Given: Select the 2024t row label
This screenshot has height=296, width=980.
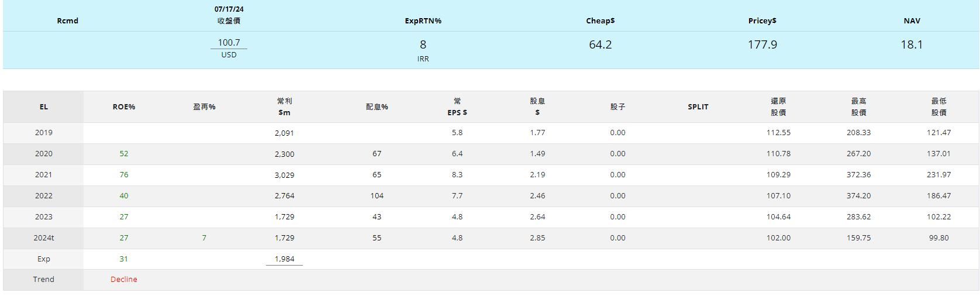Looking at the screenshot, I should click(44, 238).
